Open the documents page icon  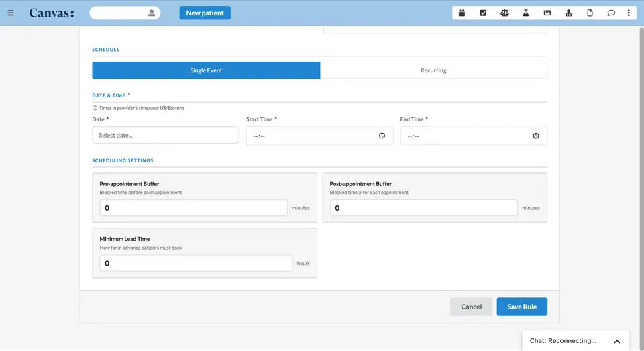[x=590, y=13]
